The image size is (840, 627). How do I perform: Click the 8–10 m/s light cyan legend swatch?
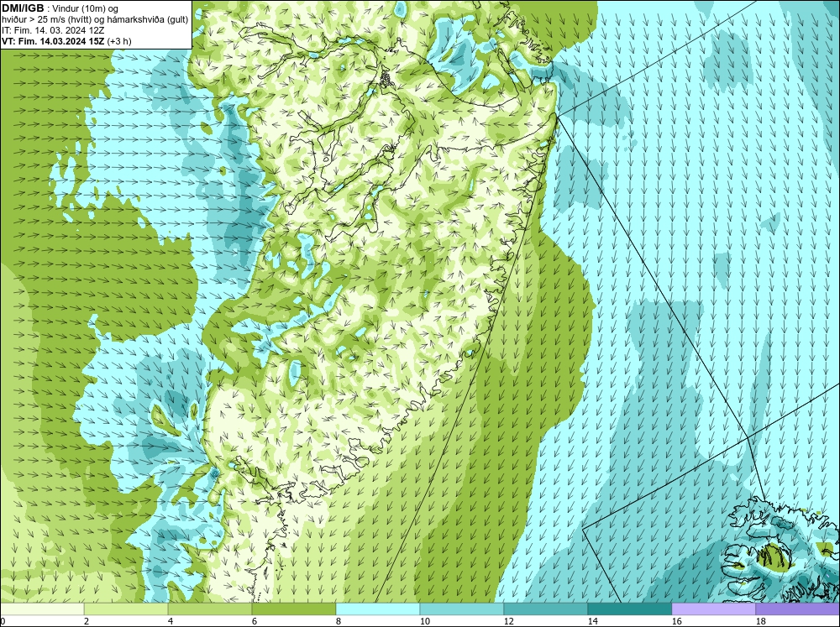pos(378,609)
